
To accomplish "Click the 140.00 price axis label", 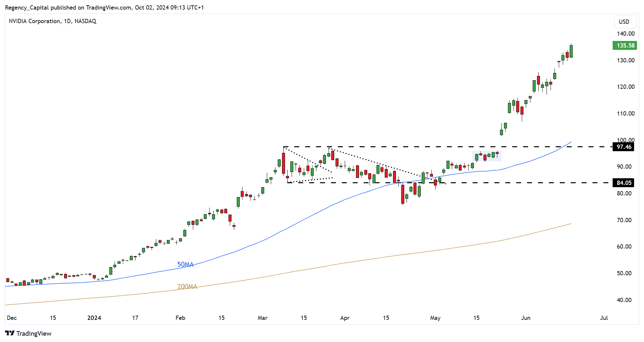I will click(x=626, y=34).
